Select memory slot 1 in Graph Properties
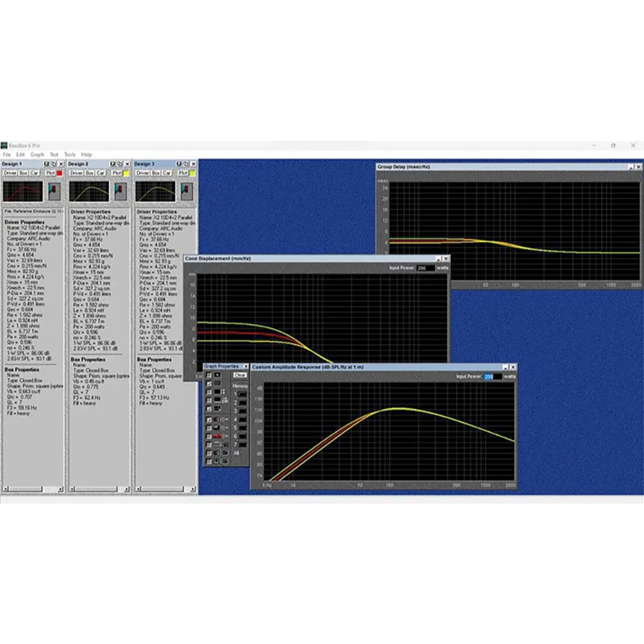The width and height of the screenshot is (644, 644). pos(242,394)
